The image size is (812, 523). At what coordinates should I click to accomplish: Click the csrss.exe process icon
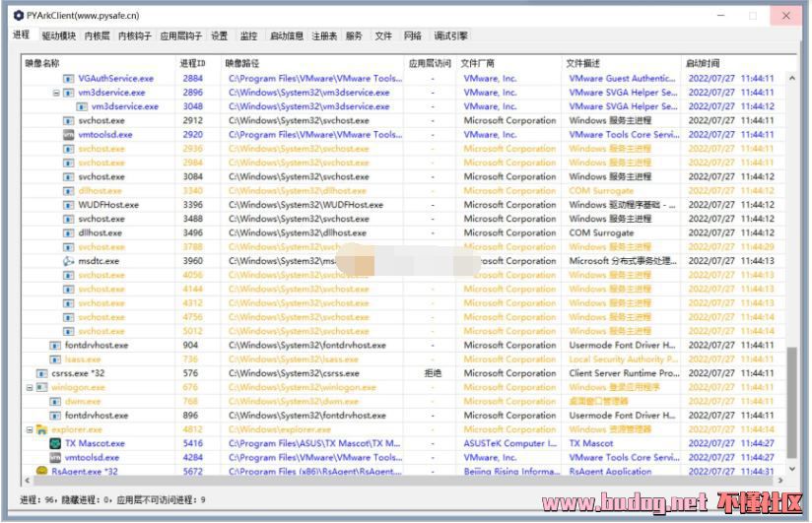click(x=41, y=374)
